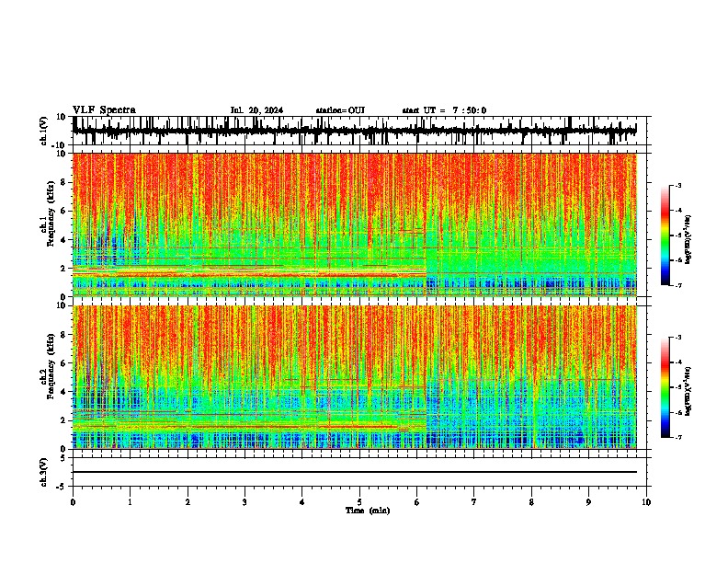
Task: Click the time axis tick label '6'
Action: click(417, 502)
